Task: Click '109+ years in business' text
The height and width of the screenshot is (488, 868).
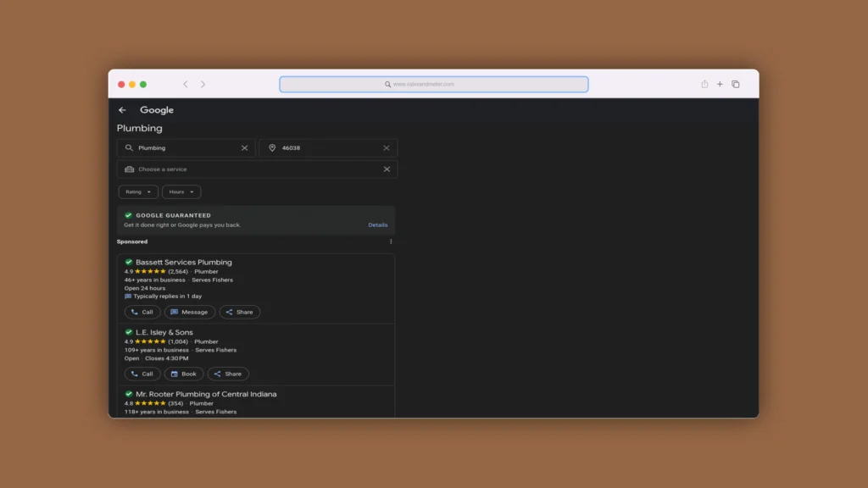Action: tap(157, 350)
